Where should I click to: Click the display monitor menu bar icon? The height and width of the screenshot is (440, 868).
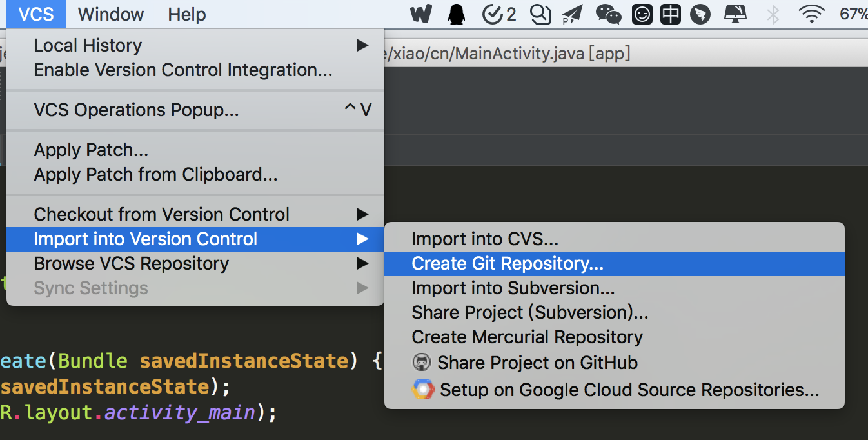click(735, 14)
